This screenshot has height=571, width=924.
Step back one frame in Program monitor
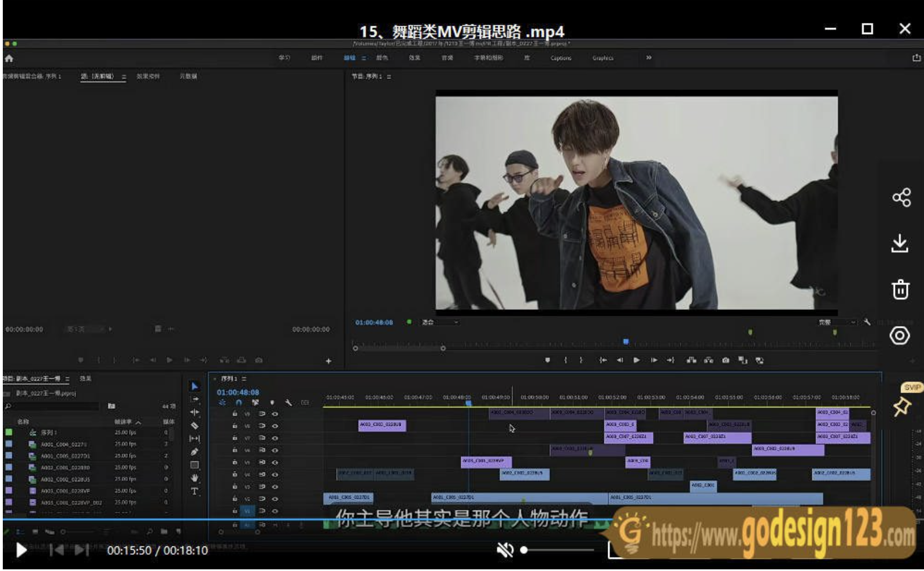[x=620, y=361]
